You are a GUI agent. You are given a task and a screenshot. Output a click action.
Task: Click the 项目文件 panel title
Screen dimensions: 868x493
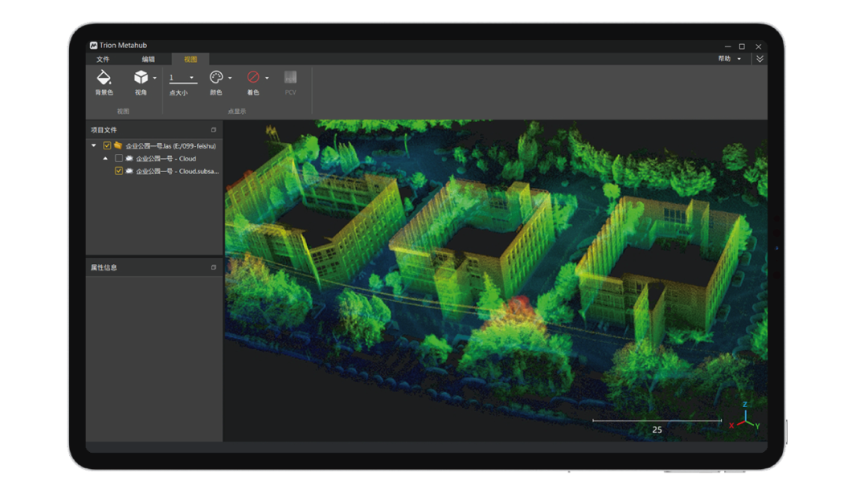click(104, 130)
